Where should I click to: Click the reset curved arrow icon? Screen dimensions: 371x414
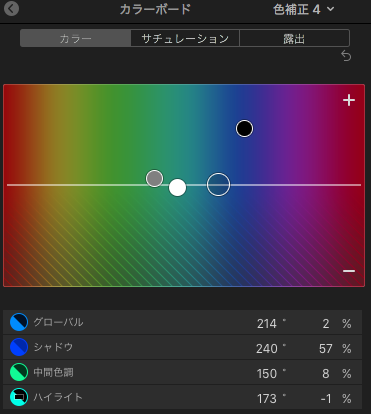(x=346, y=56)
